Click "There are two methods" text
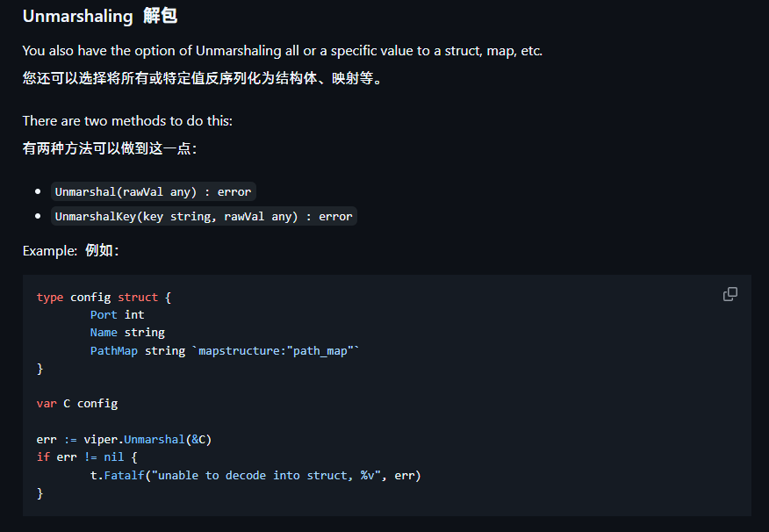Viewport: 769px width, 532px height. tap(127, 121)
